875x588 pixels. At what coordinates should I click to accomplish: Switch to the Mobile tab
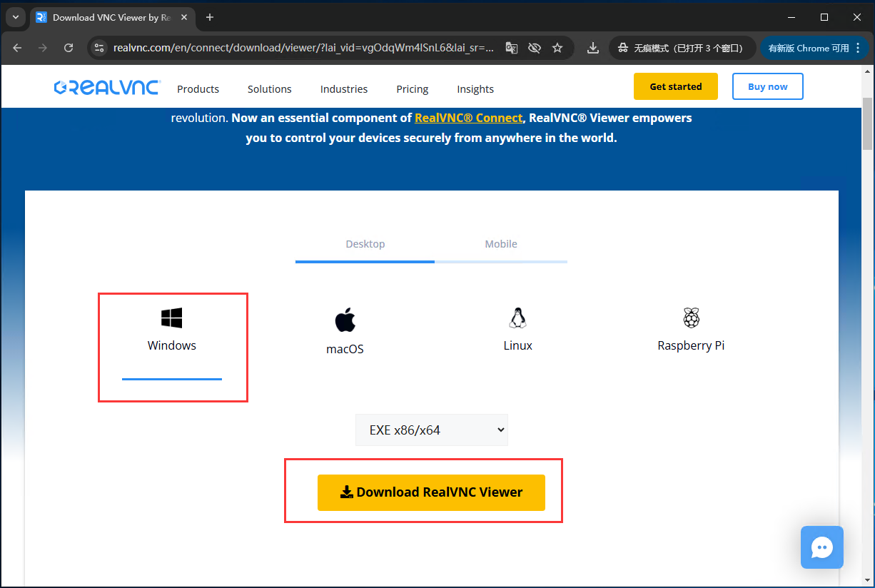(x=501, y=244)
